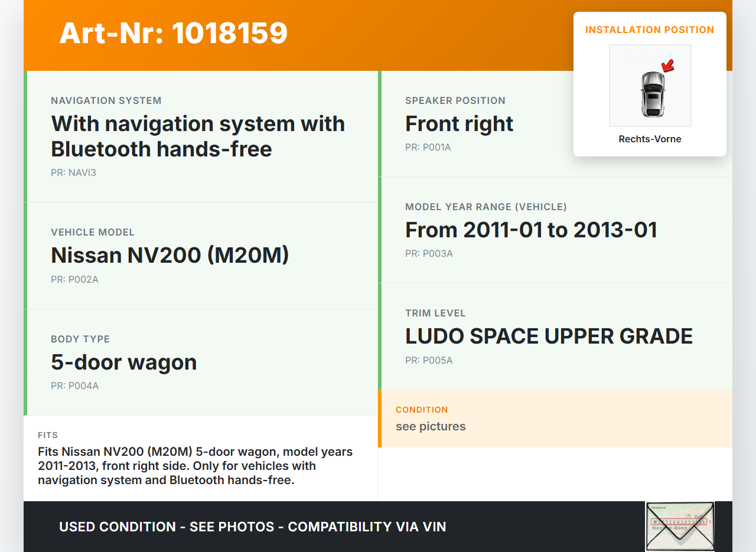This screenshot has height=552, width=756.
Task: Click the INSTALLATION POSITION card title
Action: click(x=650, y=30)
